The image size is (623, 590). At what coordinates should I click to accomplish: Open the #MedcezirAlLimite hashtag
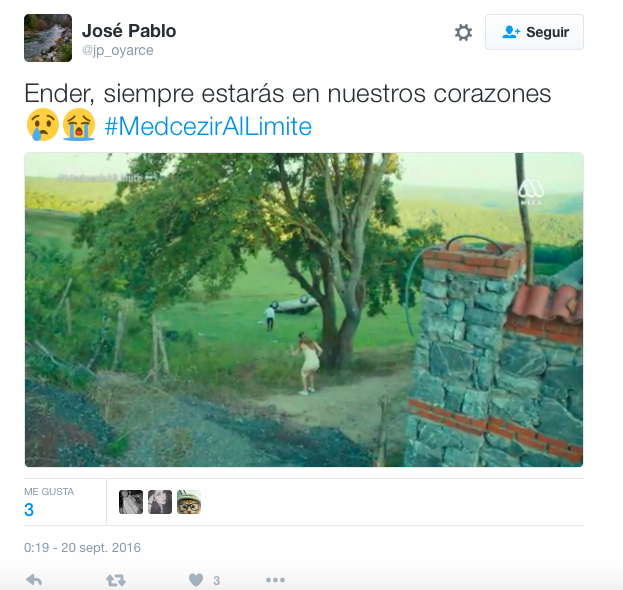pos(208,126)
